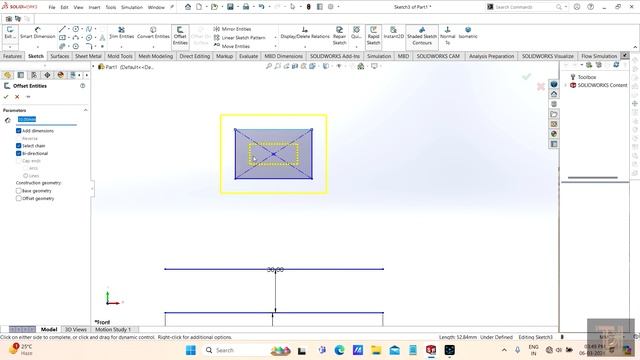Enable the Offset geometry checkbox
Viewport: 640px width, 360px height.
(18, 198)
